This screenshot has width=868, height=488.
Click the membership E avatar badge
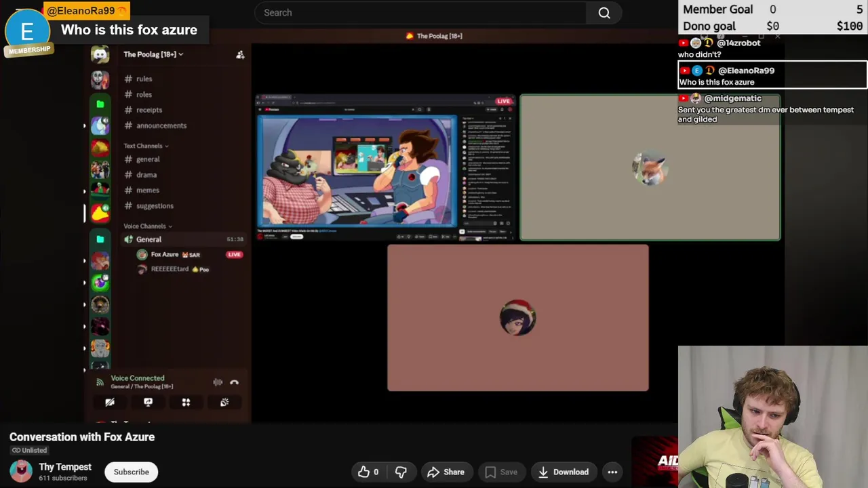coord(26,33)
